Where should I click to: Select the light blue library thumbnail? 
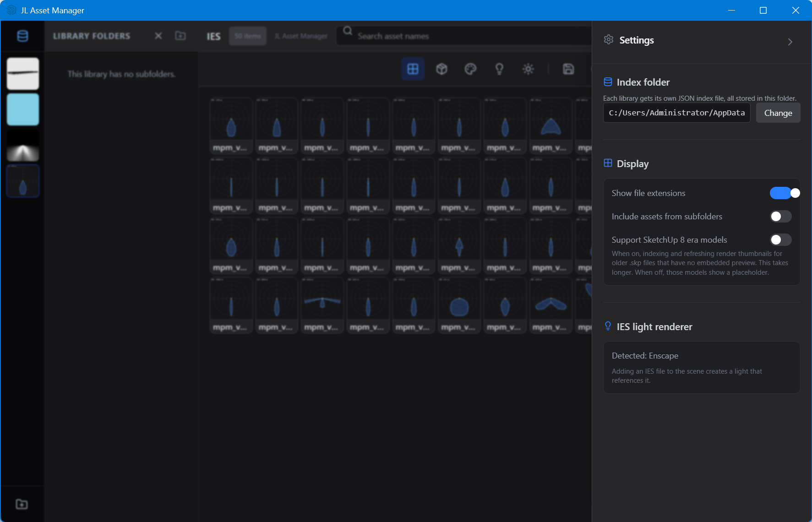(23, 109)
